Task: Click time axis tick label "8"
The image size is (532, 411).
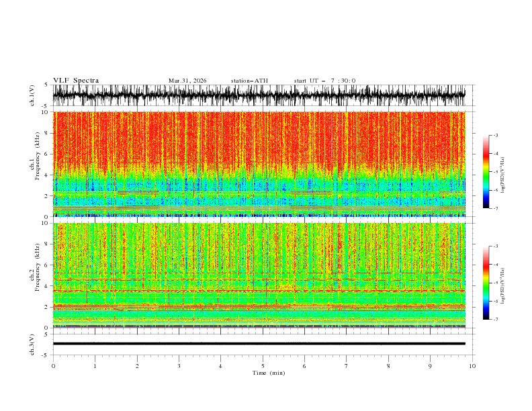Action: click(x=388, y=366)
